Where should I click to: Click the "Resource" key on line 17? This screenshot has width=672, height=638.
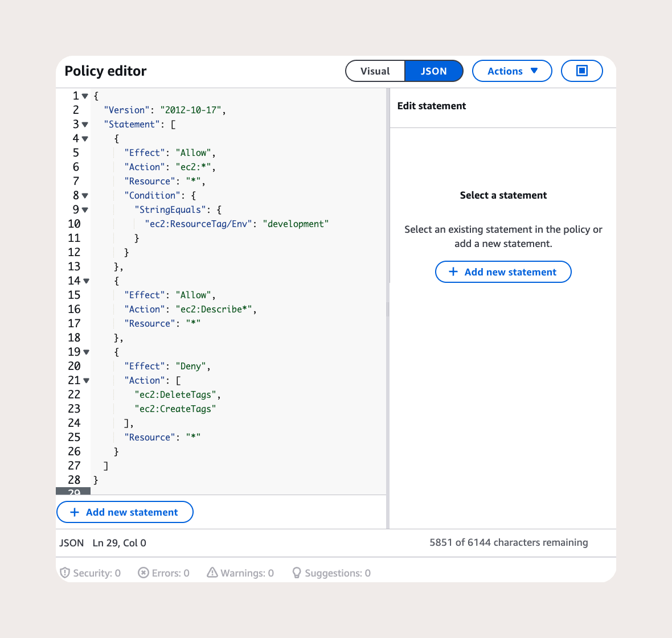click(x=150, y=324)
